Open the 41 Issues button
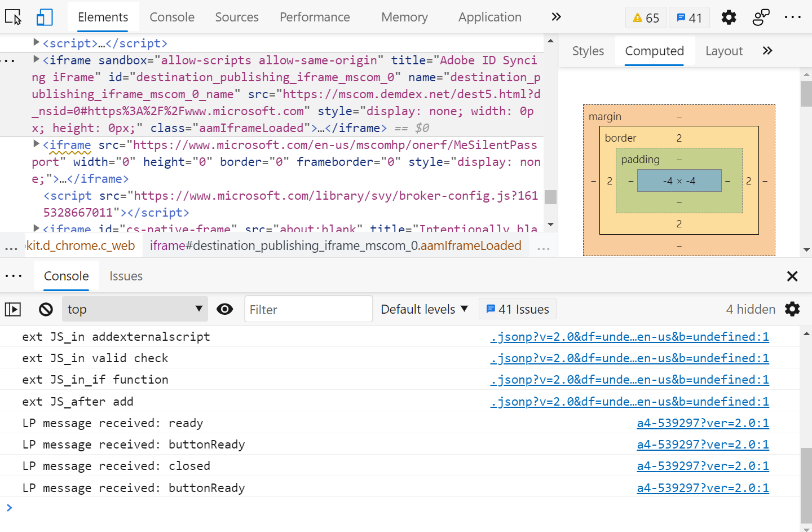Image resolution: width=812 pixels, height=532 pixels. tap(517, 309)
